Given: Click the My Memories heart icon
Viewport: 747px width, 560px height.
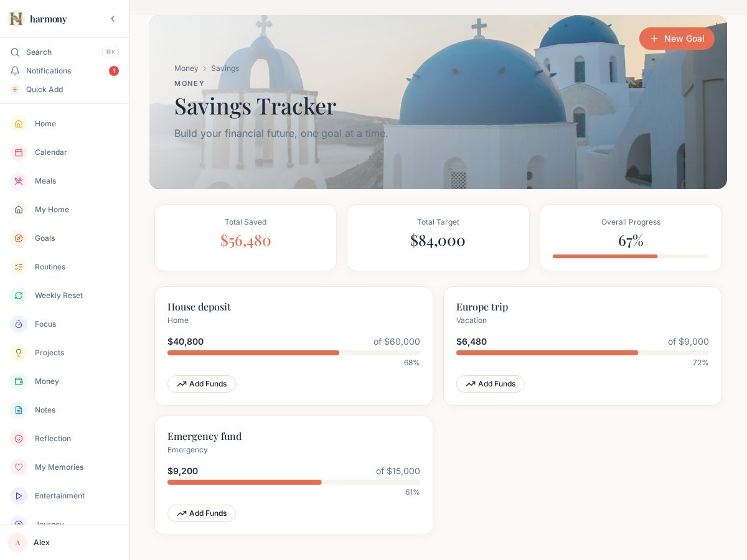Looking at the screenshot, I should point(19,467).
